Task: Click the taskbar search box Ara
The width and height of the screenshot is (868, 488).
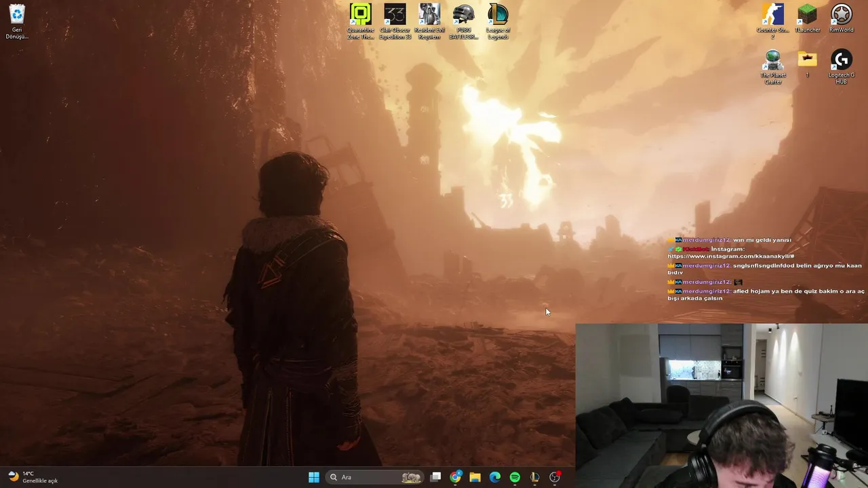Action: pos(375,477)
